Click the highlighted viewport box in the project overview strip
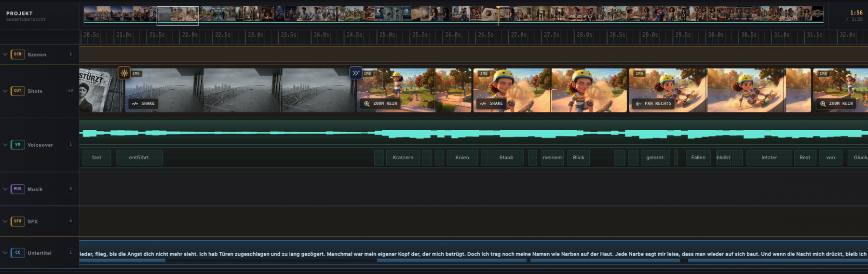Viewport: 868px width, 274px height. pyautogui.click(x=177, y=15)
